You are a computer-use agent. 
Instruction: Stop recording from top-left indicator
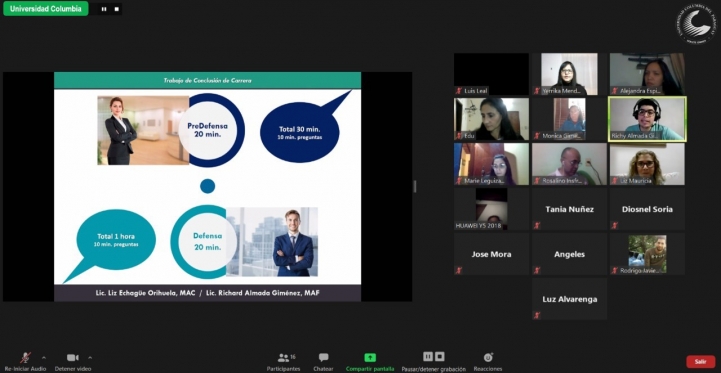click(x=116, y=9)
